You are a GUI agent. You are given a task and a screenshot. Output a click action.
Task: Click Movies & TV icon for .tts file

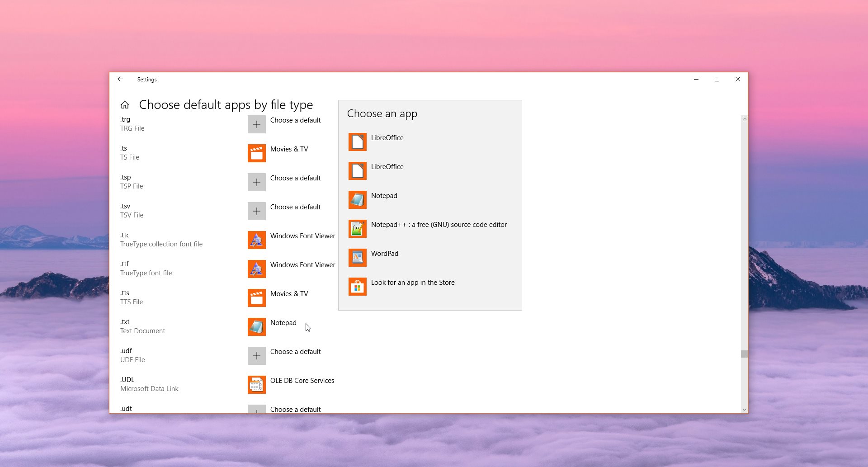pyautogui.click(x=256, y=298)
